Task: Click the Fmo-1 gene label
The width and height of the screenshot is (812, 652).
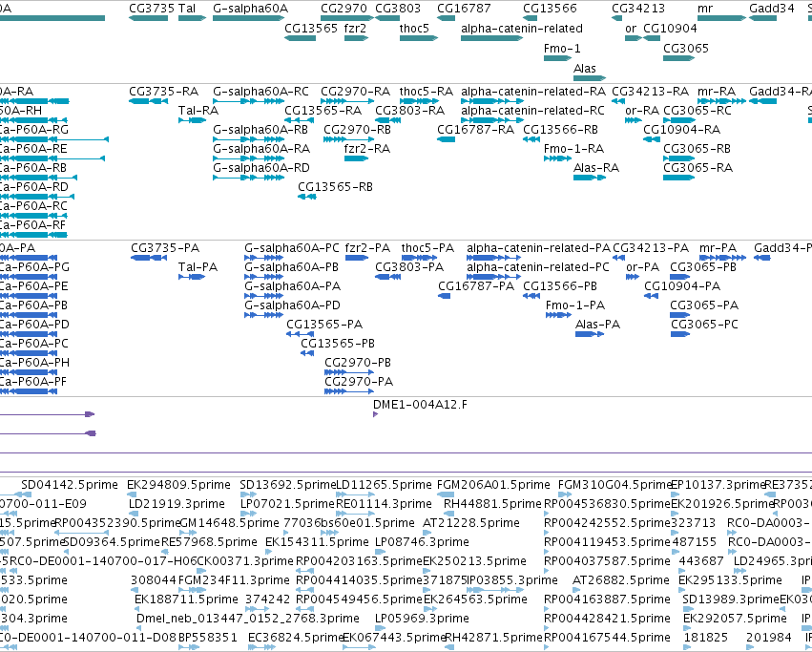Action: (x=562, y=48)
